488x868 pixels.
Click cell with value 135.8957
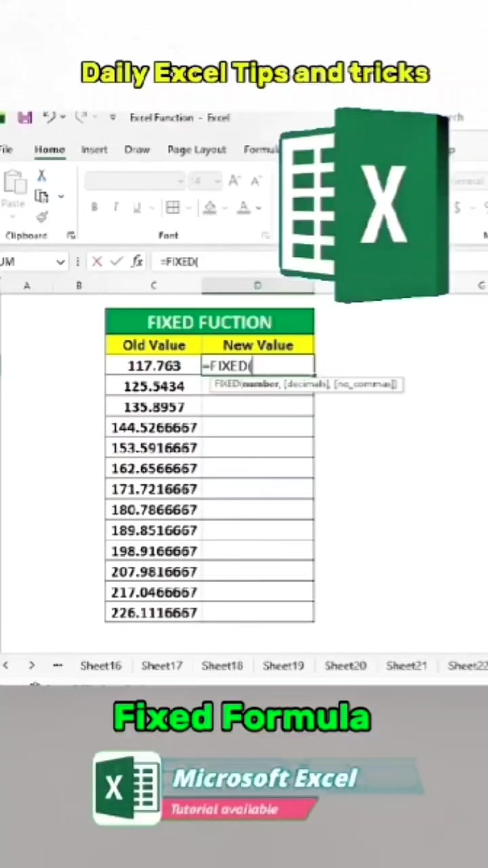154,407
